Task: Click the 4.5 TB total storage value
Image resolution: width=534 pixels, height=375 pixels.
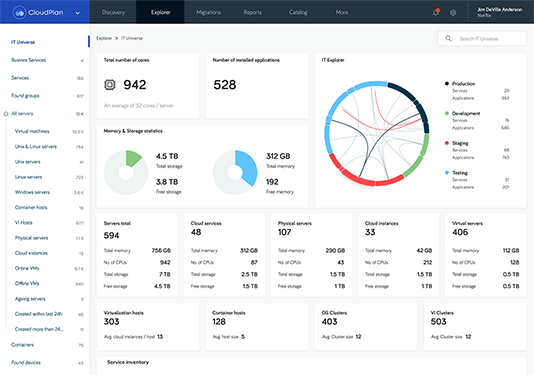Action: point(167,156)
